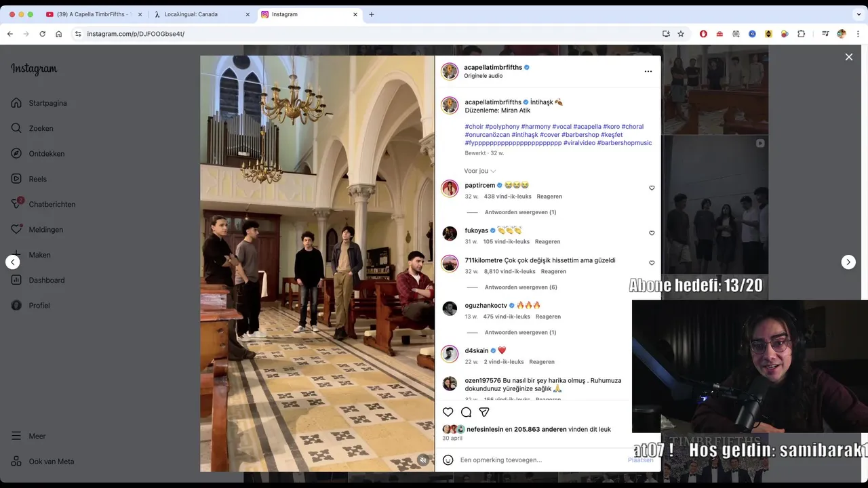Screen dimensions: 868x488
Task: Like the fukoyas comment
Action: click(x=652, y=233)
